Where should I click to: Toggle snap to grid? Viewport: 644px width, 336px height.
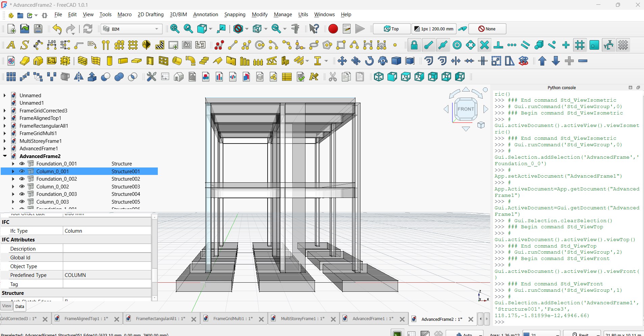pyautogui.click(x=579, y=45)
